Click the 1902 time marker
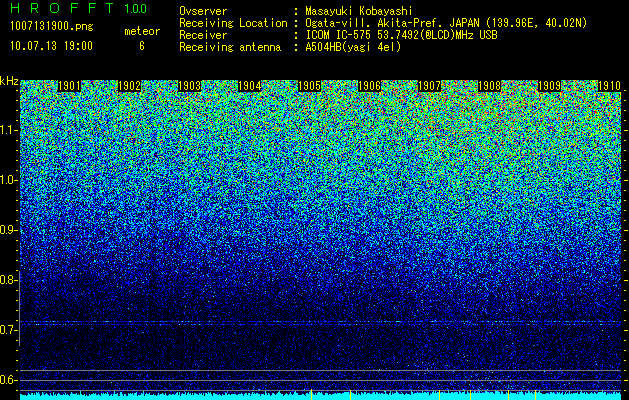This screenshot has height=400, width=629. 129,86
